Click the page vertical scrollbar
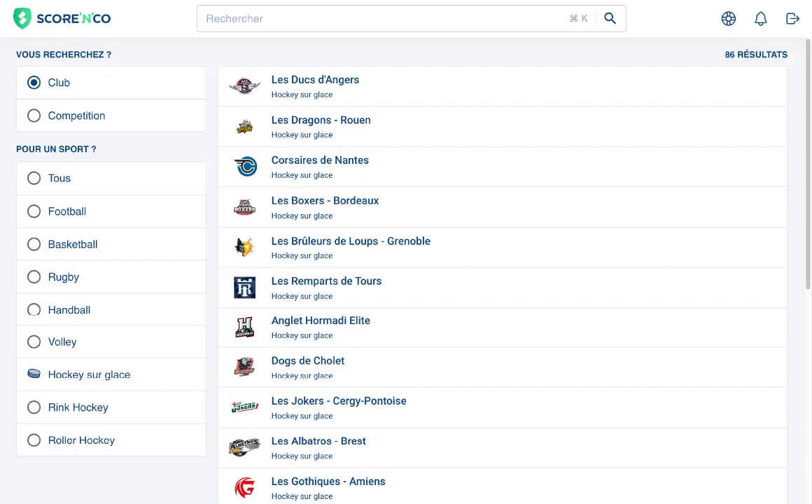This screenshot has width=812, height=504. [808, 163]
